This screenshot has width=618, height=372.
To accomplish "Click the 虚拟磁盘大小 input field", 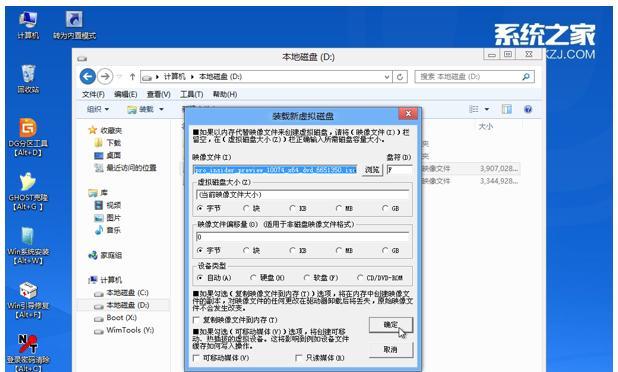I will 302,195.
